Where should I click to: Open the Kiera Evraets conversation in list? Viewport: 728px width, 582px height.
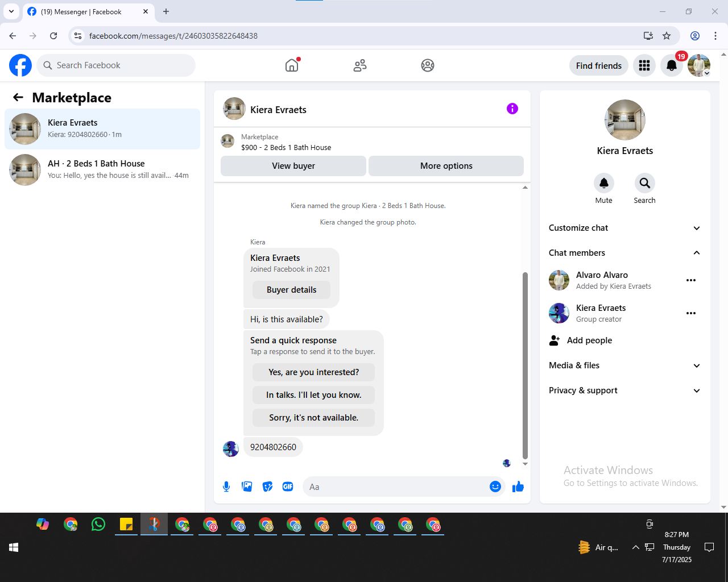pos(102,129)
